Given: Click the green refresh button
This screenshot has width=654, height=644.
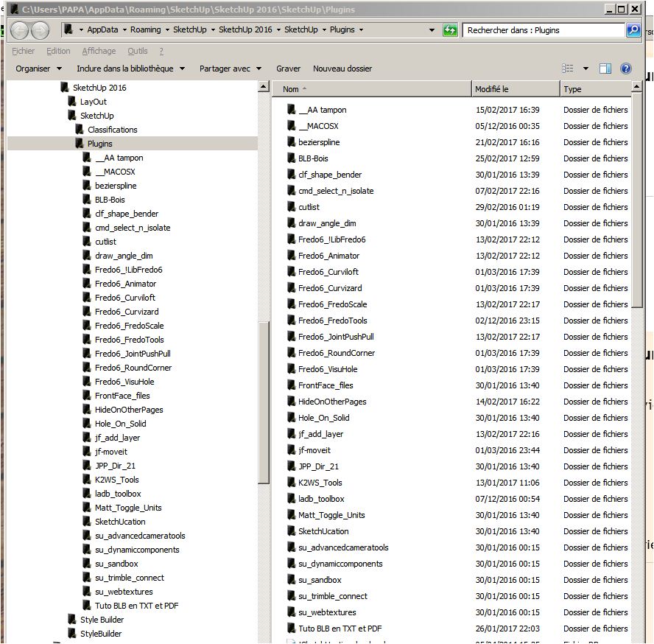Looking at the screenshot, I should pos(449,30).
